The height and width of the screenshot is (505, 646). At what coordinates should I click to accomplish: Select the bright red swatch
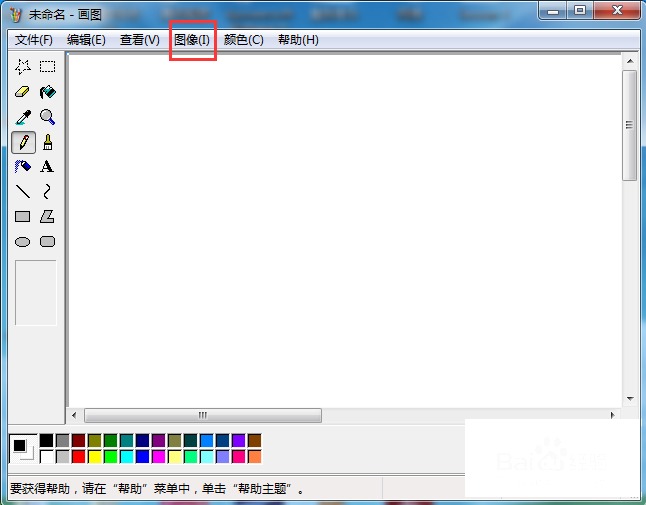[x=79, y=456]
